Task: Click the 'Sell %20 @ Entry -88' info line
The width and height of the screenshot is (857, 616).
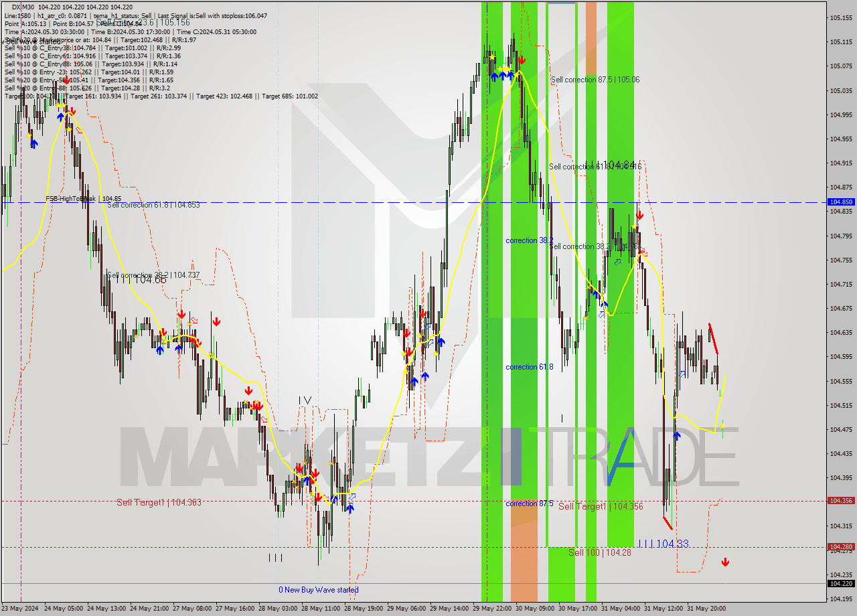Action: pos(87,88)
